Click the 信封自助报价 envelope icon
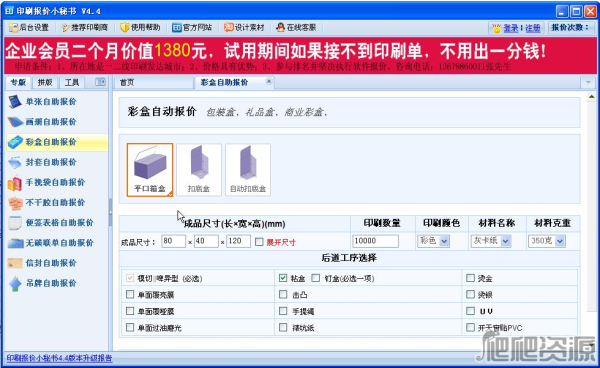This screenshot has width=600, height=368. 15,263
